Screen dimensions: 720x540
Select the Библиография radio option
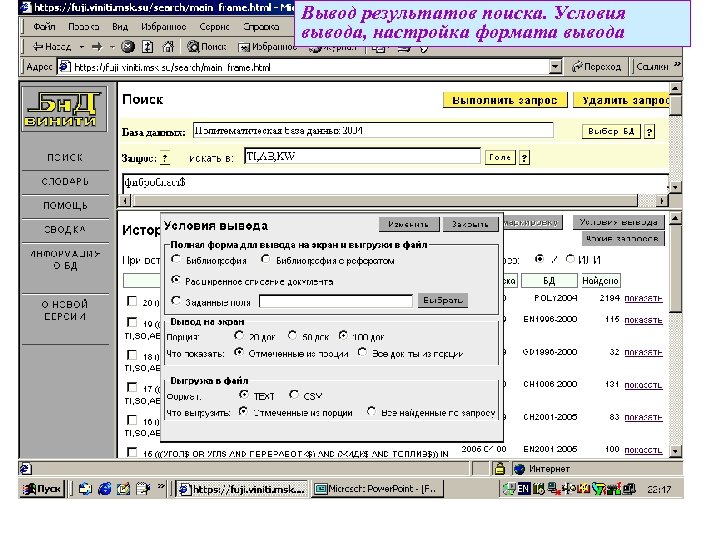175,259
